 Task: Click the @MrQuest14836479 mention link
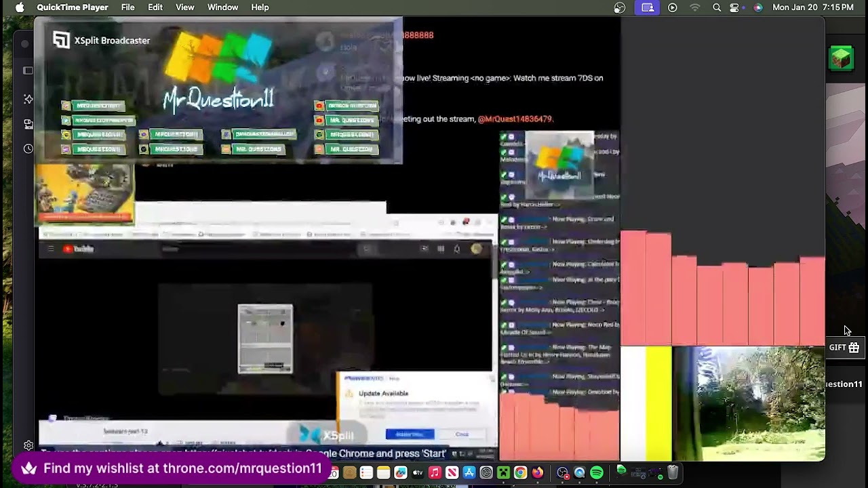[515, 119]
